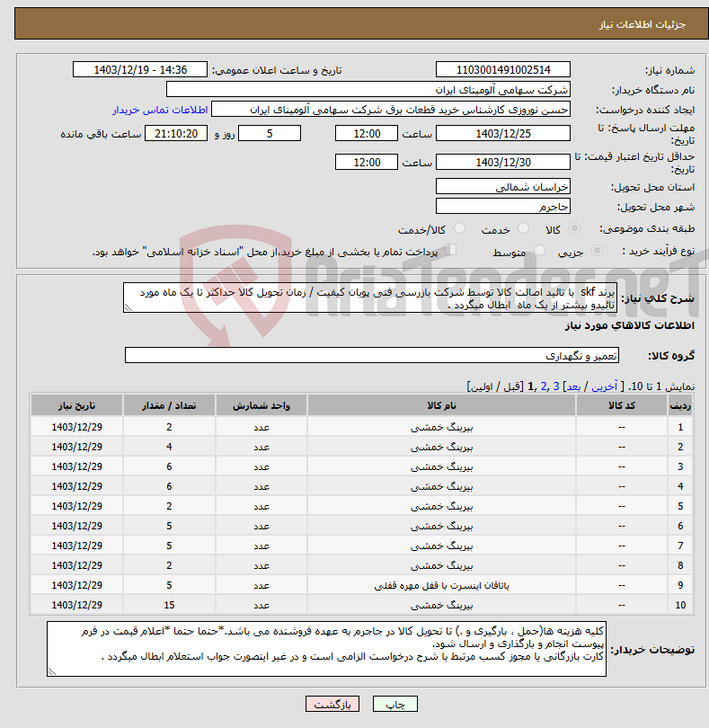The width and height of the screenshot is (709, 728).
Task: Select the متوسط purchase type radio
Action: pos(539,250)
